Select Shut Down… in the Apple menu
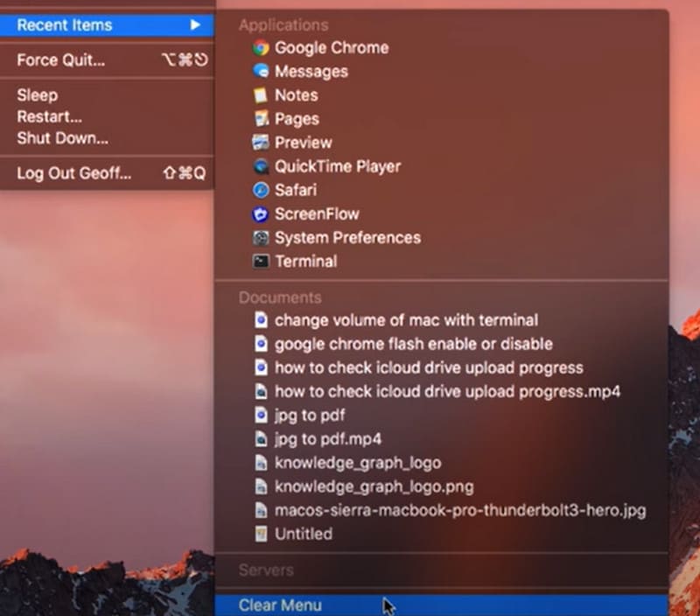The height and width of the screenshot is (616, 700). pyautogui.click(x=107, y=138)
